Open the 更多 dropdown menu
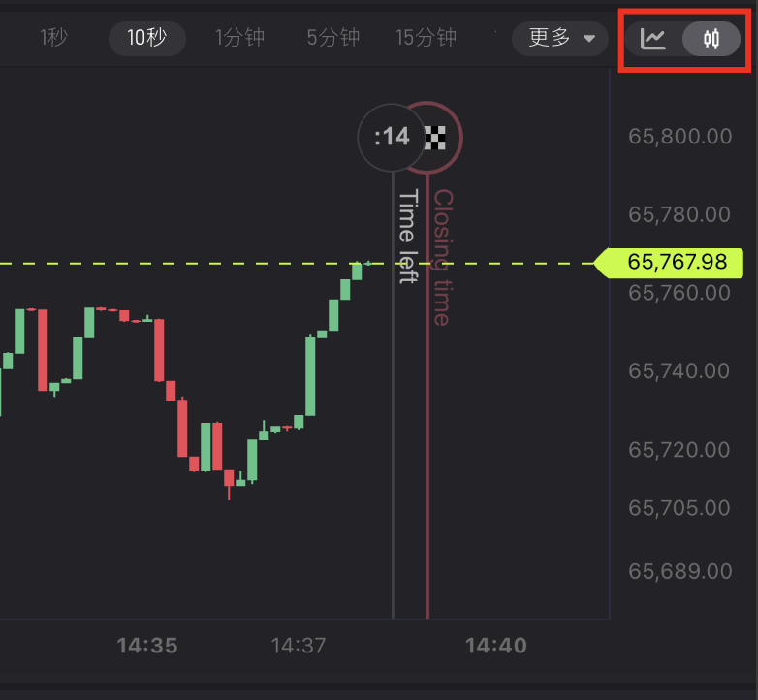The image size is (758, 700). coord(559,39)
